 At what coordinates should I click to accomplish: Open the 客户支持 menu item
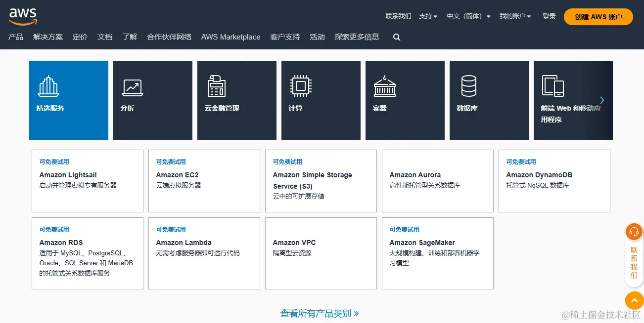285,37
